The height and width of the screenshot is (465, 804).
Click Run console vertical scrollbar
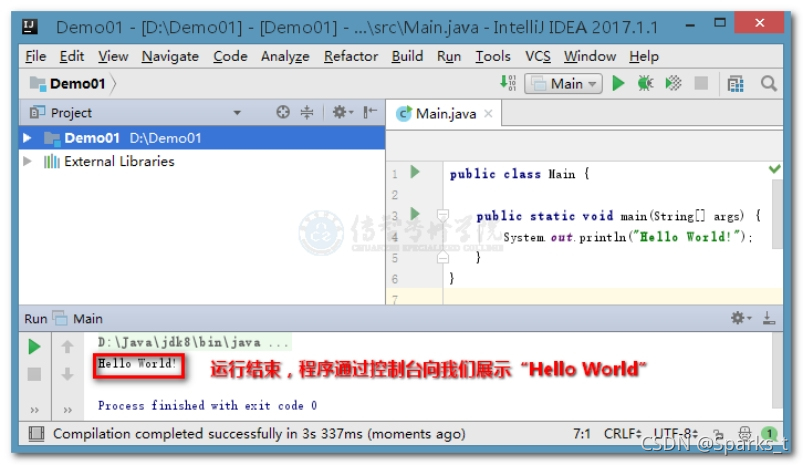click(777, 370)
